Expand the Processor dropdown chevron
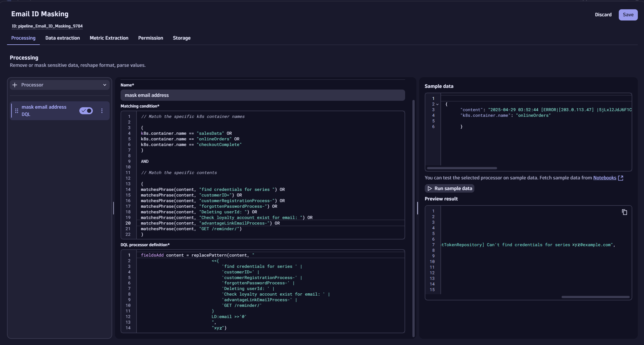The width and height of the screenshot is (644, 345). click(105, 85)
